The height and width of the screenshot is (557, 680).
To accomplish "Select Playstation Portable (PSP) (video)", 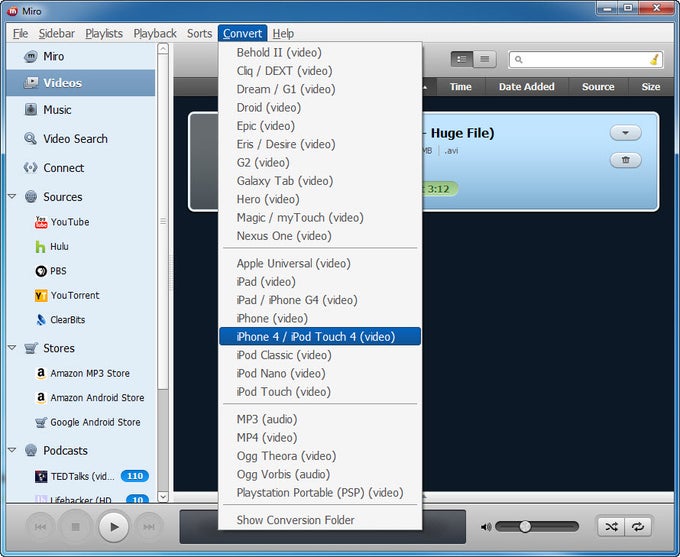I will (x=320, y=493).
